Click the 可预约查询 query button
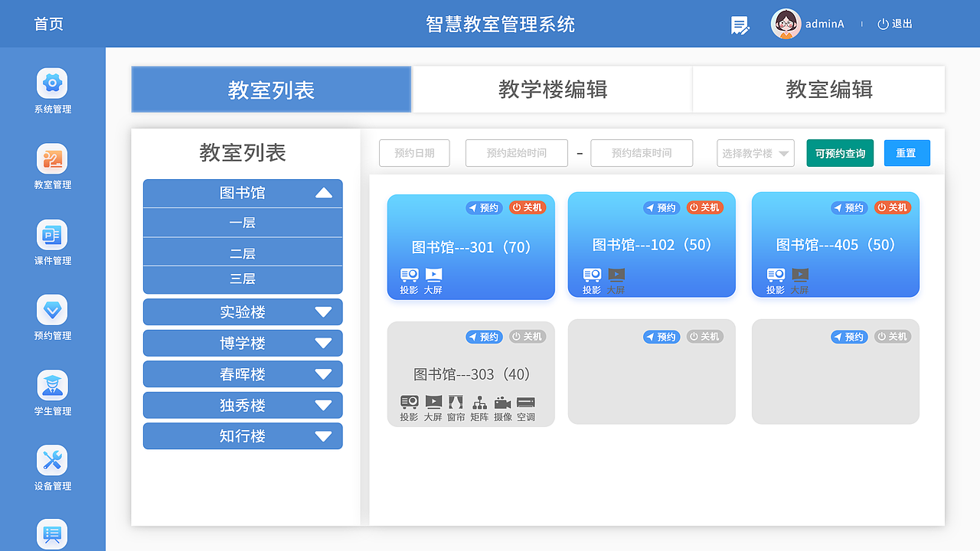Image resolution: width=980 pixels, height=551 pixels. coord(839,153)
